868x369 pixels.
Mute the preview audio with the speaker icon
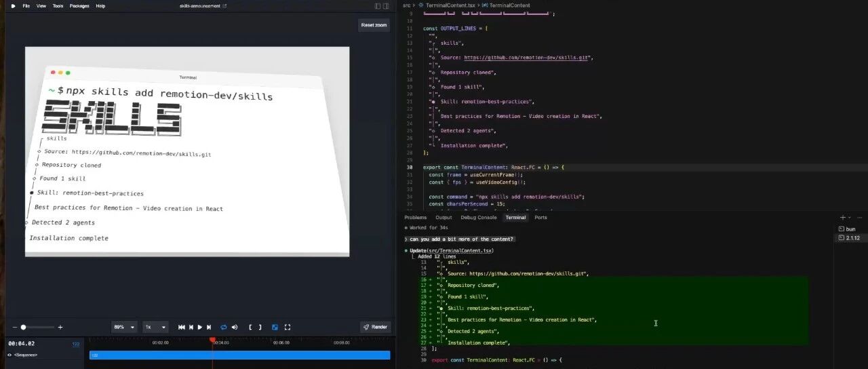point(234,327)
